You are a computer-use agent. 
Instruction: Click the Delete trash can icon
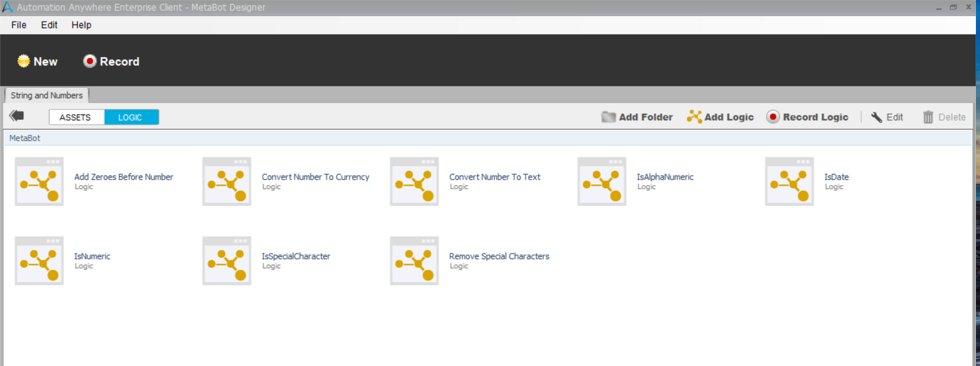coord(928,117)
